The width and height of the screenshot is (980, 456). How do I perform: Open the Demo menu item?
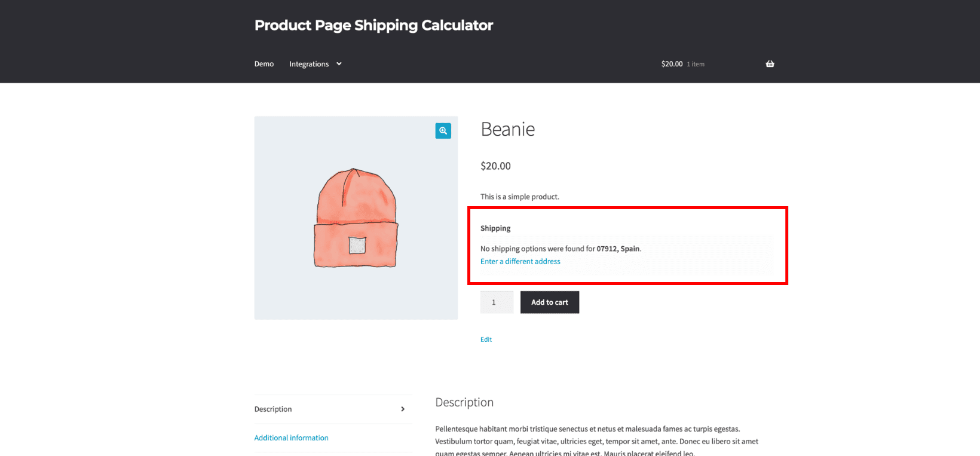click(x=264, y=63)
